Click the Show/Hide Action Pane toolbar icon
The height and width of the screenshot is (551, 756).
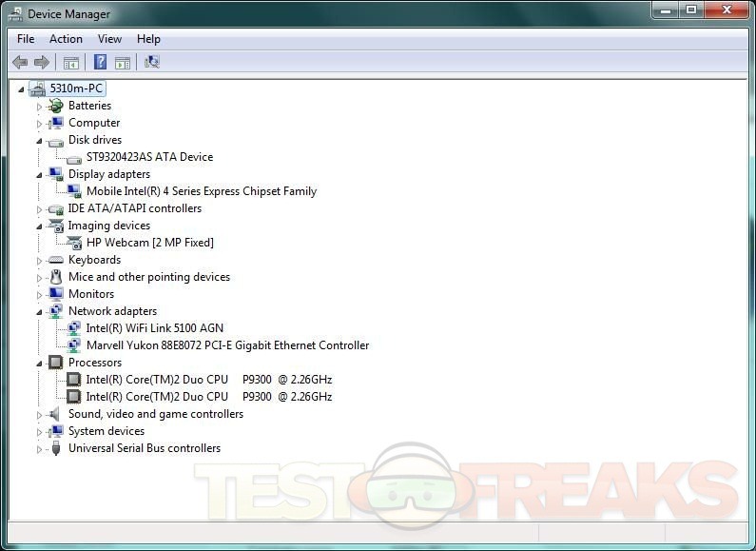[x=123, y=63]
